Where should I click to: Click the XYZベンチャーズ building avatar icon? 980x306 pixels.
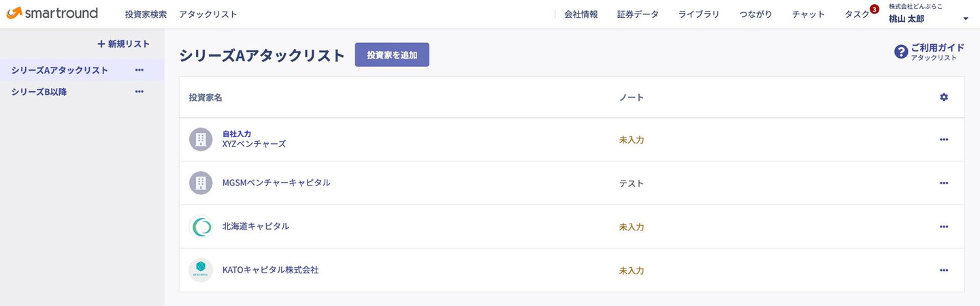[201, 140]
